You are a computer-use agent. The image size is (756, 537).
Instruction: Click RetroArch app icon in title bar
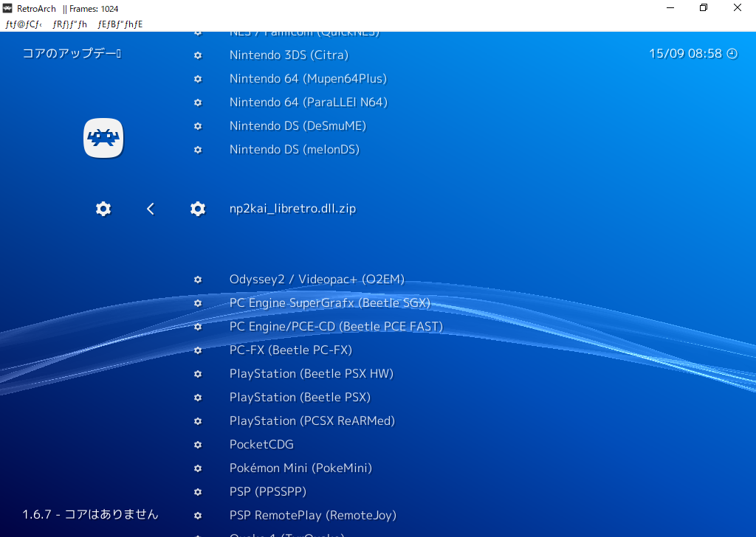click(7, 8)
